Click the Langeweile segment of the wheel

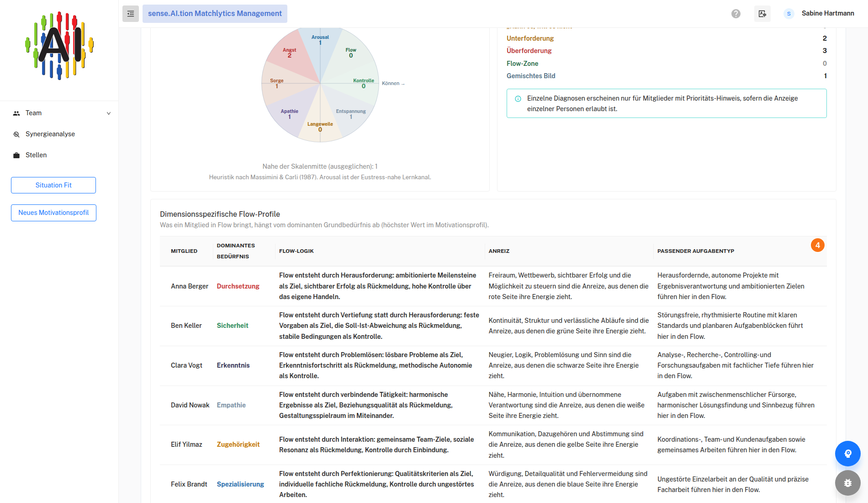320,127
